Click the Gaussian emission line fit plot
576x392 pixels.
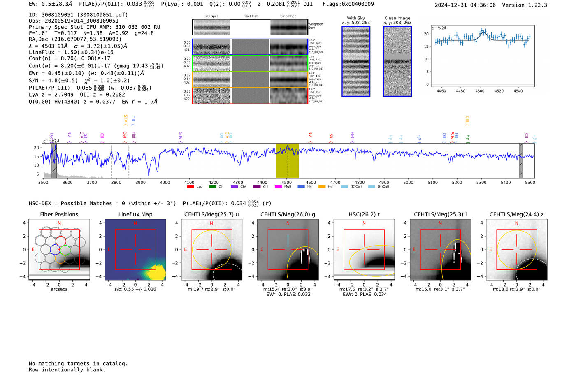click(483, 56)
